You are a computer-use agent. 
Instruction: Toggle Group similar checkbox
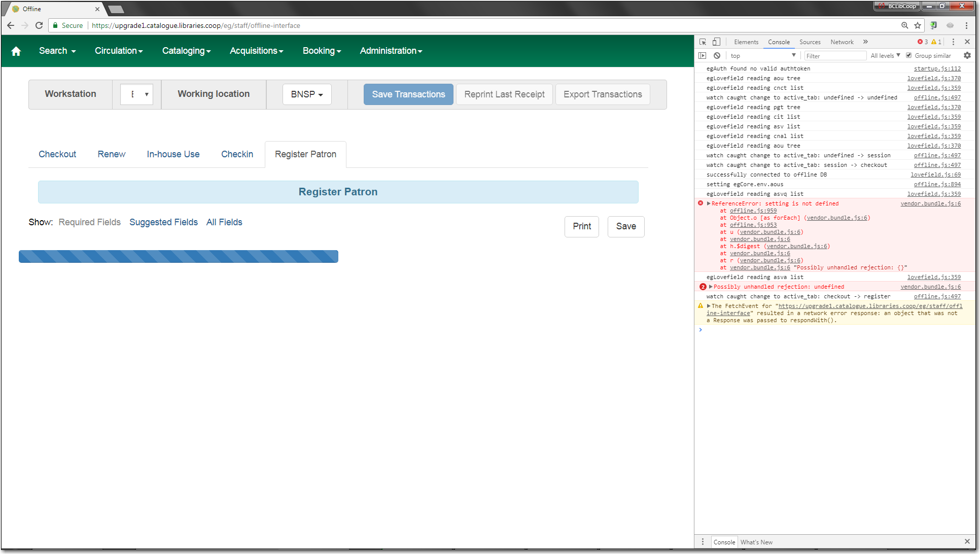click(x=909, y=56)
